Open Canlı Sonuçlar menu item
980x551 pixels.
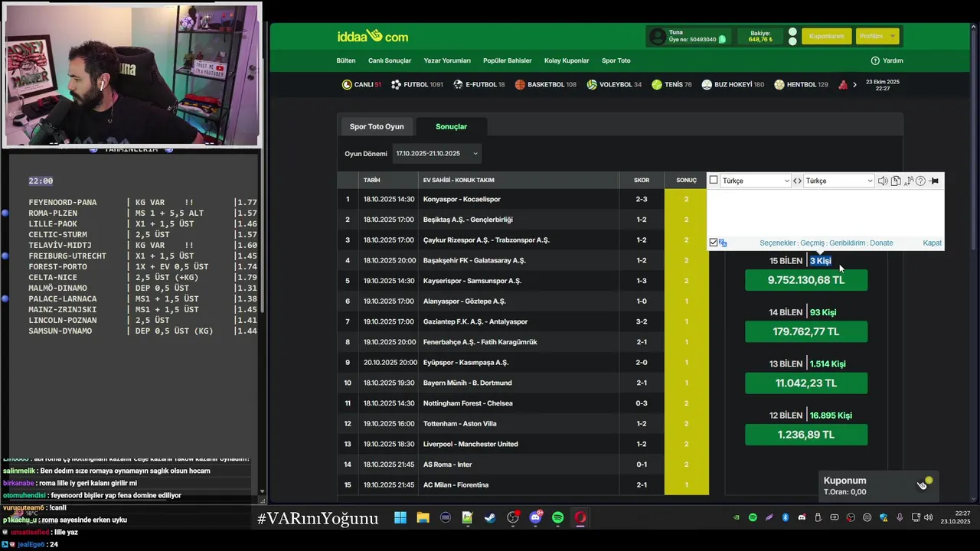390,60
